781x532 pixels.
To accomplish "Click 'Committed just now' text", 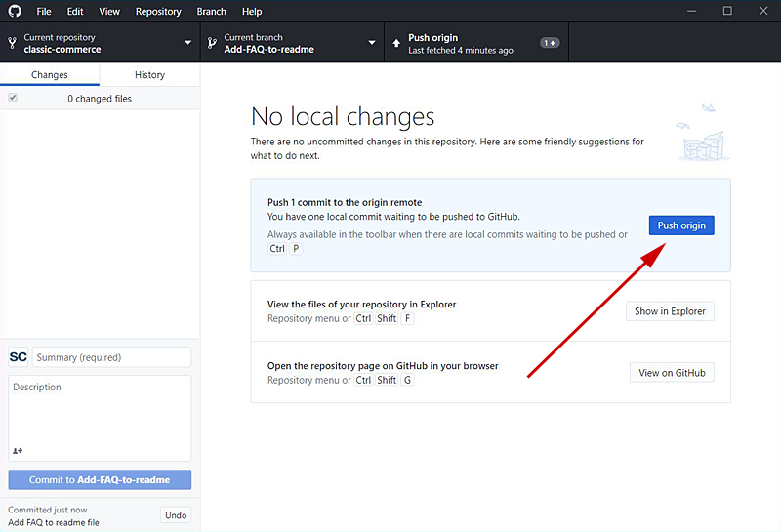I will click(47, 510).
